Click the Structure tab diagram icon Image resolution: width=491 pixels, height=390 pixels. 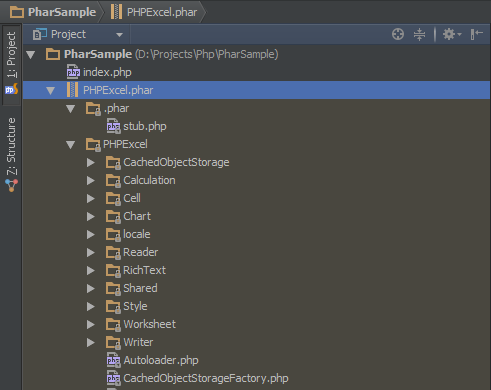(x=11, y=185)
